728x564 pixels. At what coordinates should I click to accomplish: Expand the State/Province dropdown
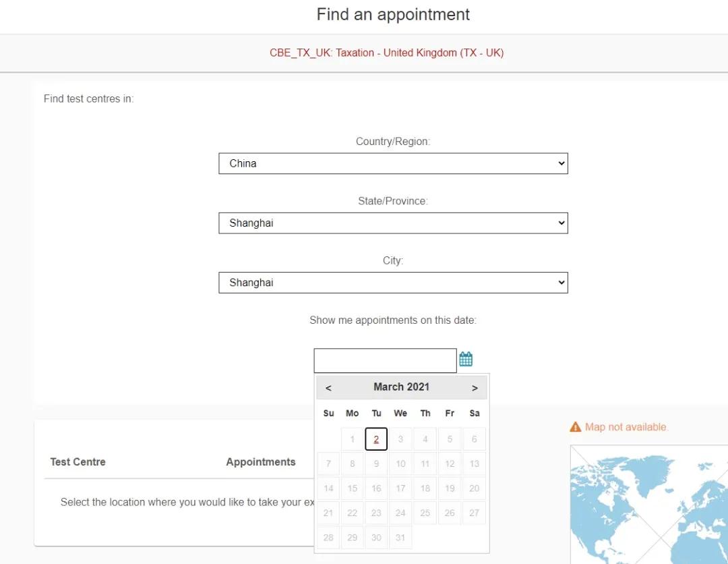[x=393, y=223]
